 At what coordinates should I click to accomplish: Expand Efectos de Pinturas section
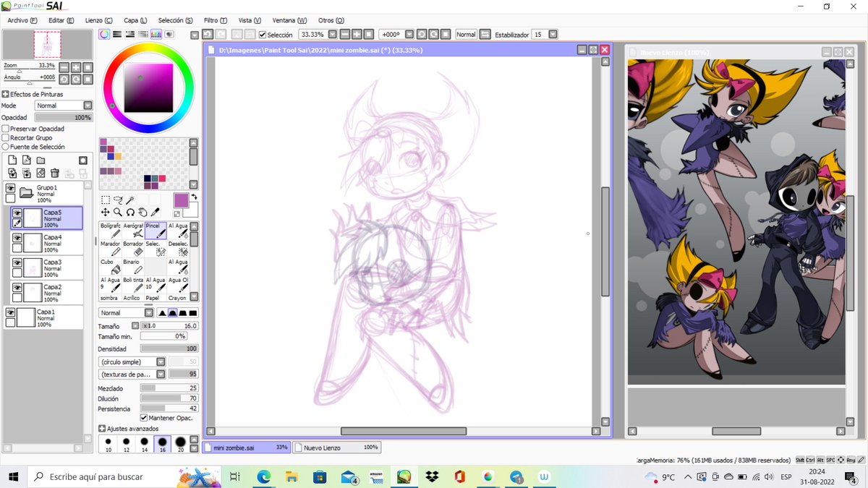point(5,94)
